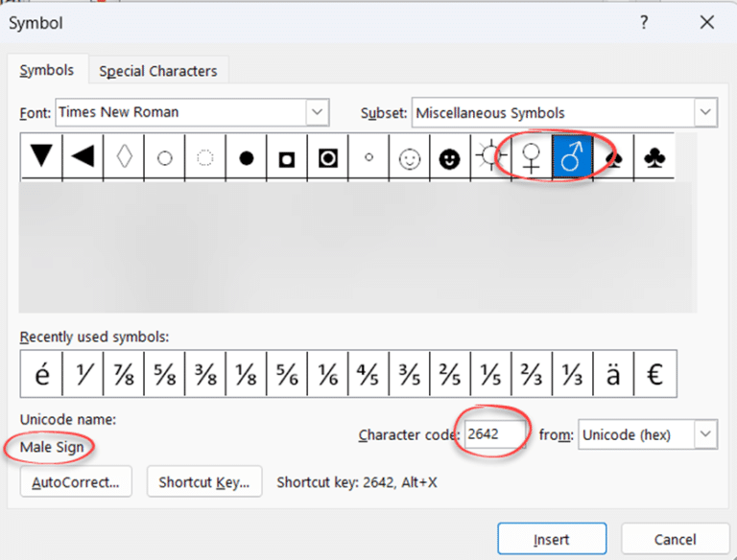Open help with the question mark

(x=644, y=22)
